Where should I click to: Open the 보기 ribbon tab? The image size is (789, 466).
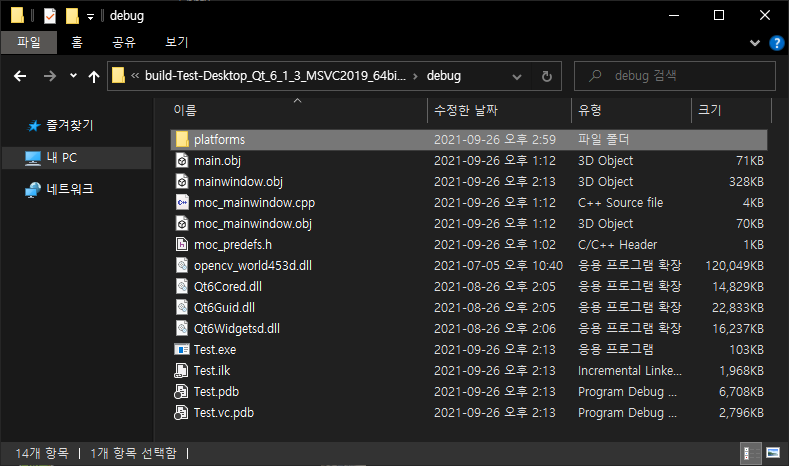click(177, 42)
